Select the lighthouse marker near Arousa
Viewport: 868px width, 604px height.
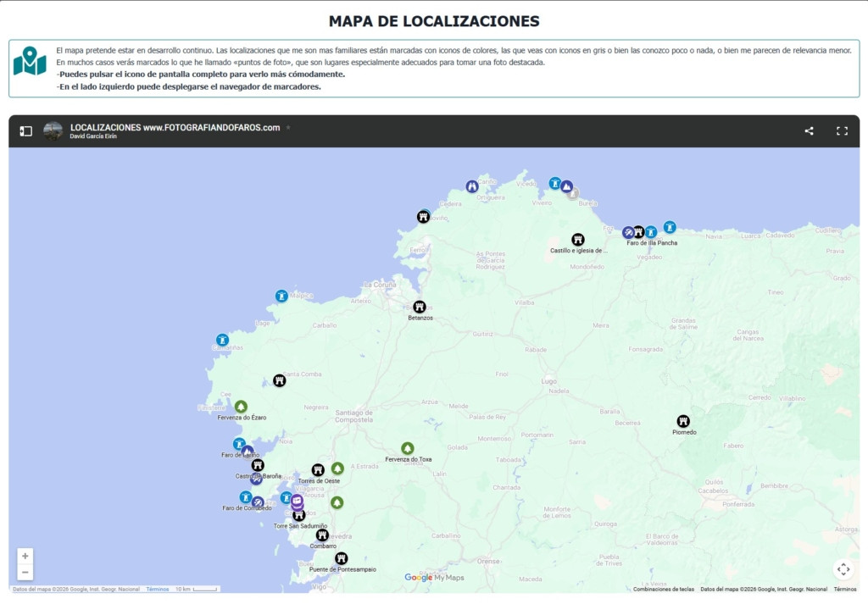(286, 498)
